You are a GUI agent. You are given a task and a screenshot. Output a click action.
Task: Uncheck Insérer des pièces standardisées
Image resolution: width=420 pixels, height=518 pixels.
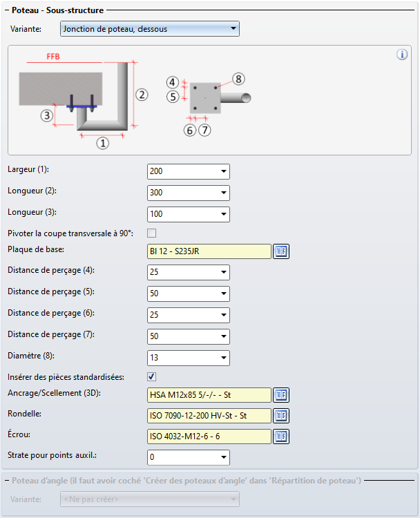click(152, 376)
